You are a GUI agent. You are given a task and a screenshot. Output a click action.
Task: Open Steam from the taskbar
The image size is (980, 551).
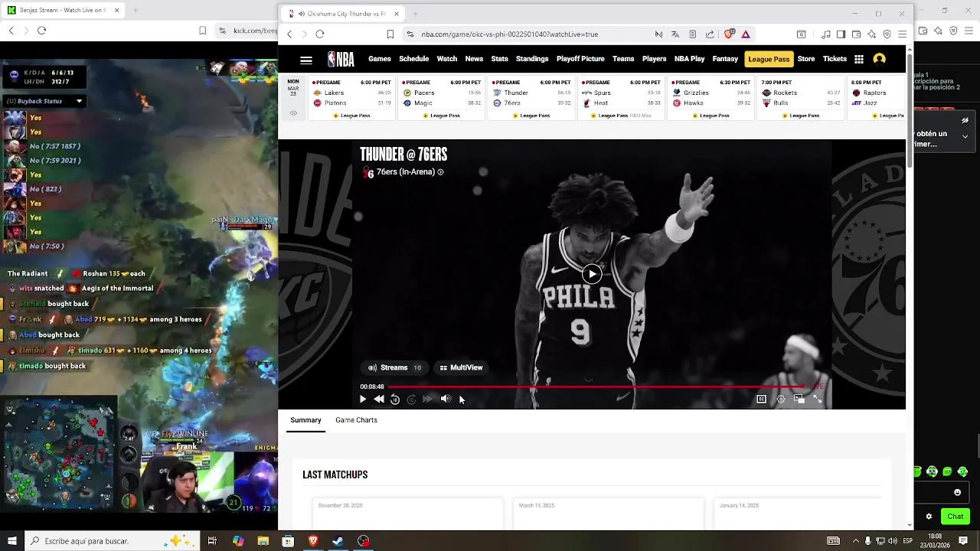(338, 541)
